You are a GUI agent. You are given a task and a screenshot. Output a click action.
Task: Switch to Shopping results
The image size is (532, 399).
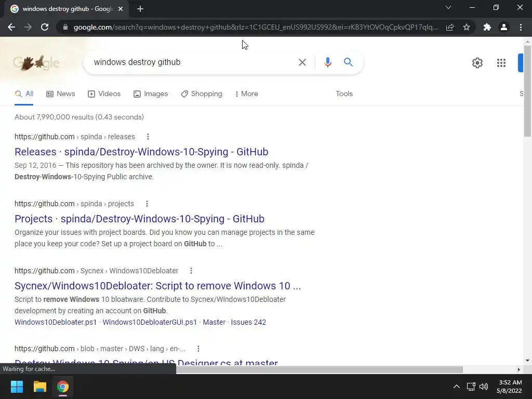click(202, 94)
